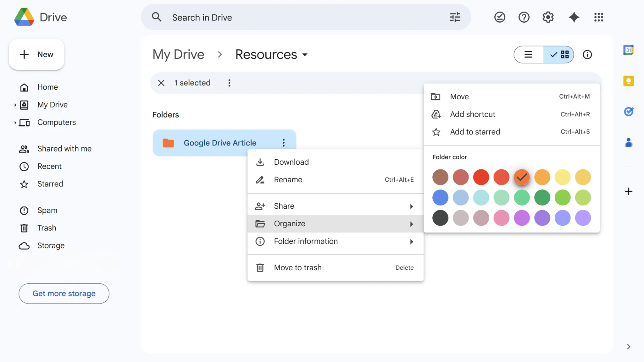Viewport: 644px width, 362px height.
Task: Open Drive settings gear
Action: point(548,17)
